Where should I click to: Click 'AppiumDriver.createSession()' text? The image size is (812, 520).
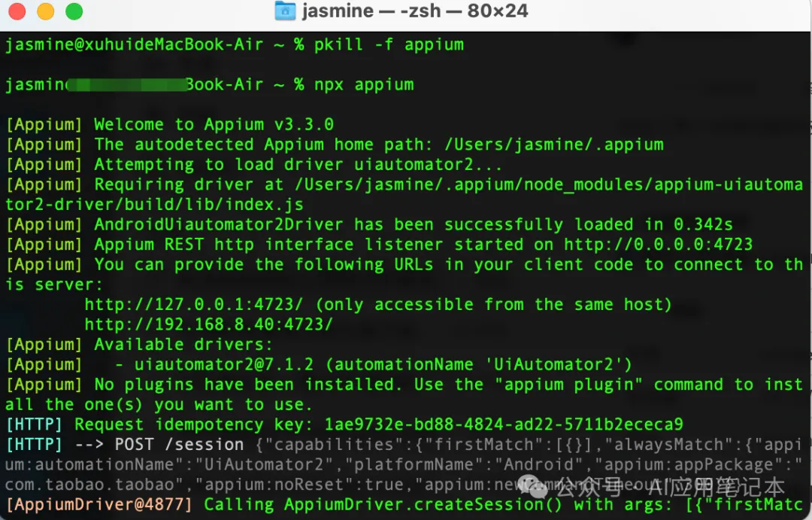[423, 504]
